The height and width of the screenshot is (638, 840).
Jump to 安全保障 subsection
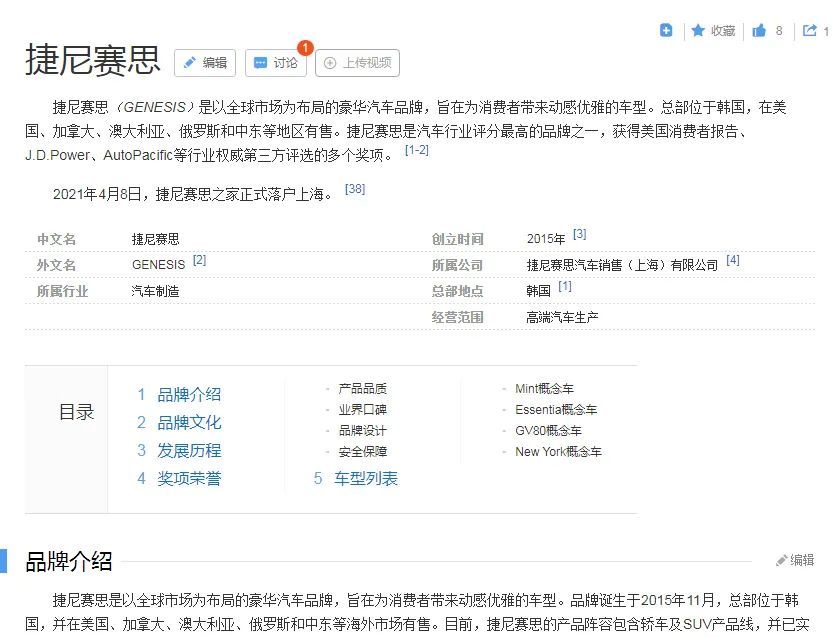pos(363,452)
